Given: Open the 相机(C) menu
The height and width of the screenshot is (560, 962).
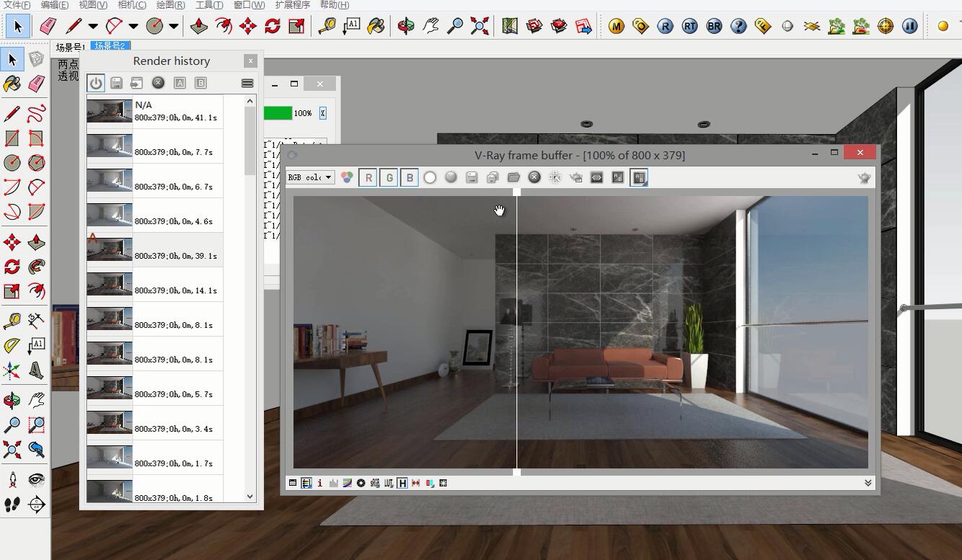Looking at the screenshot, I should point(132,5).
